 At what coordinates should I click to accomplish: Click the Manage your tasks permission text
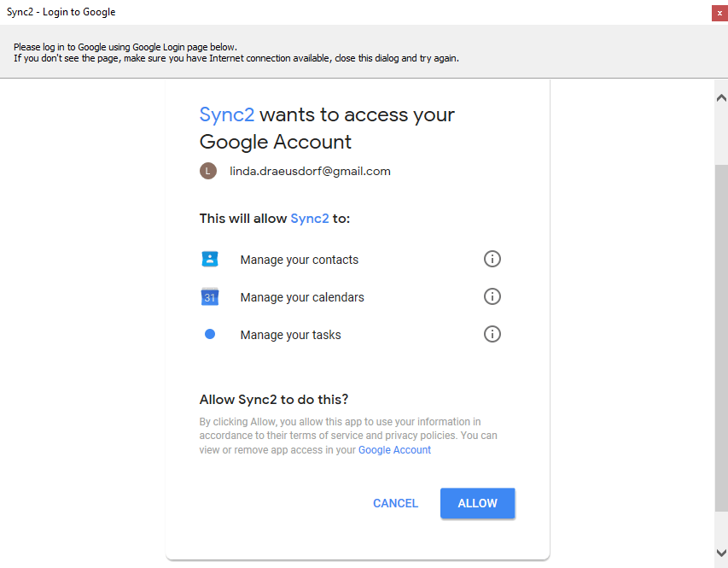[291, 335]
